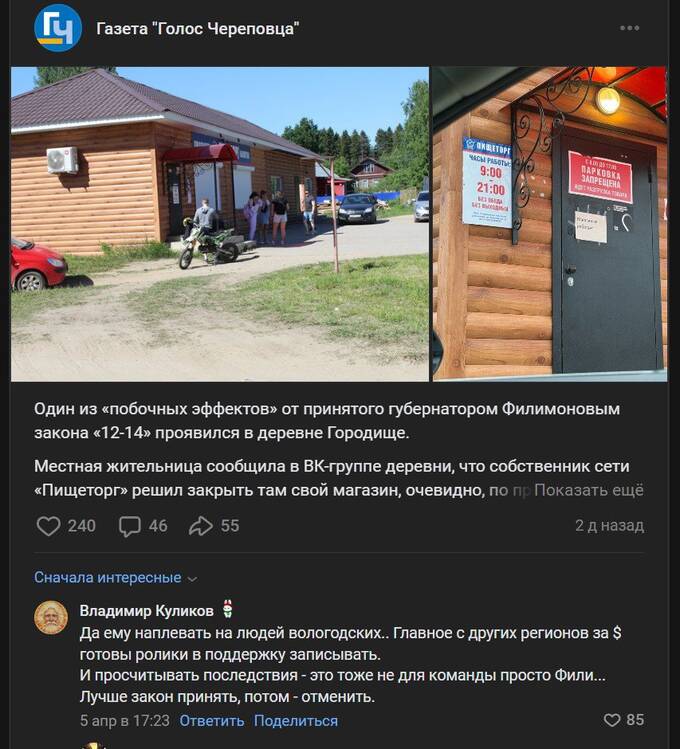Open the shop door photo
This screenshot has height=749, width=680.
coord(550,224)
